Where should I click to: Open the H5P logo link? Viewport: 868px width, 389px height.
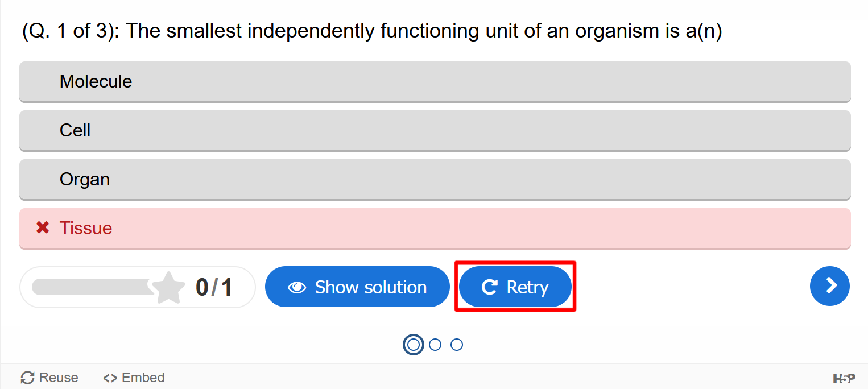pos(844,378)
